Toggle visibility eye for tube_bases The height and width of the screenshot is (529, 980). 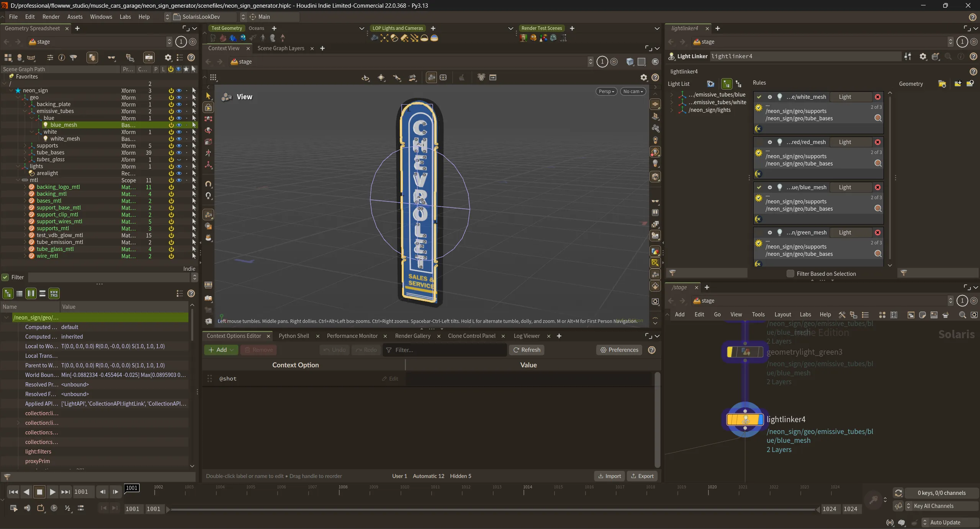(x=179, y=152)
